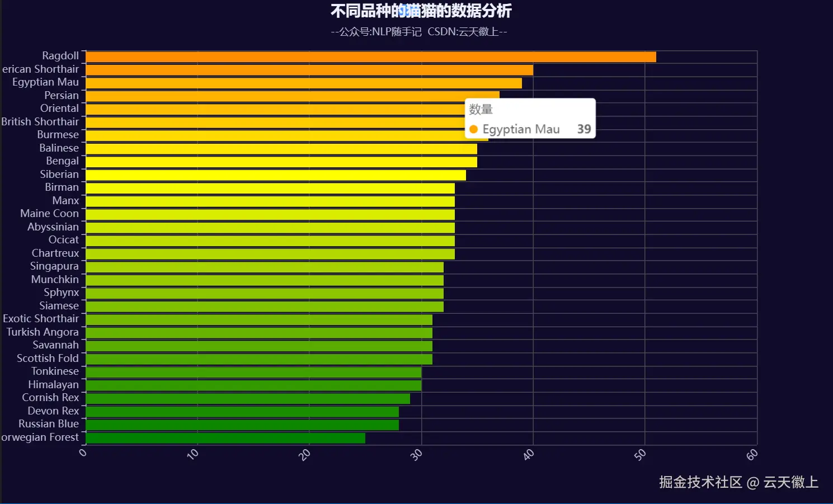Click the 'Persian' y-axis label

click(62, 95)
